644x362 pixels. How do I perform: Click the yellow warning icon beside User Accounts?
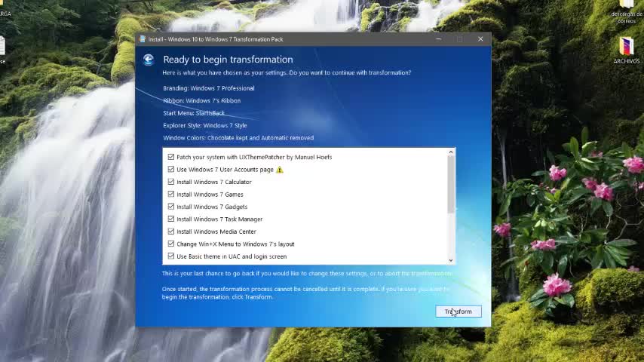[x=280, y=169]
